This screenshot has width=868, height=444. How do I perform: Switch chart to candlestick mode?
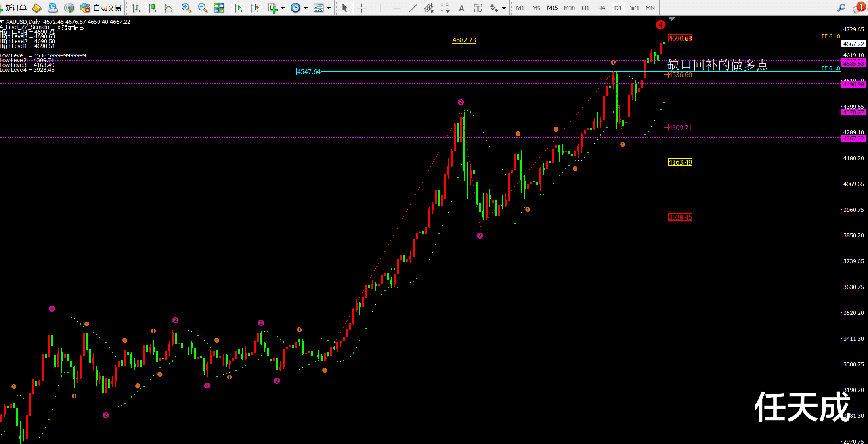tap(152, 8)
